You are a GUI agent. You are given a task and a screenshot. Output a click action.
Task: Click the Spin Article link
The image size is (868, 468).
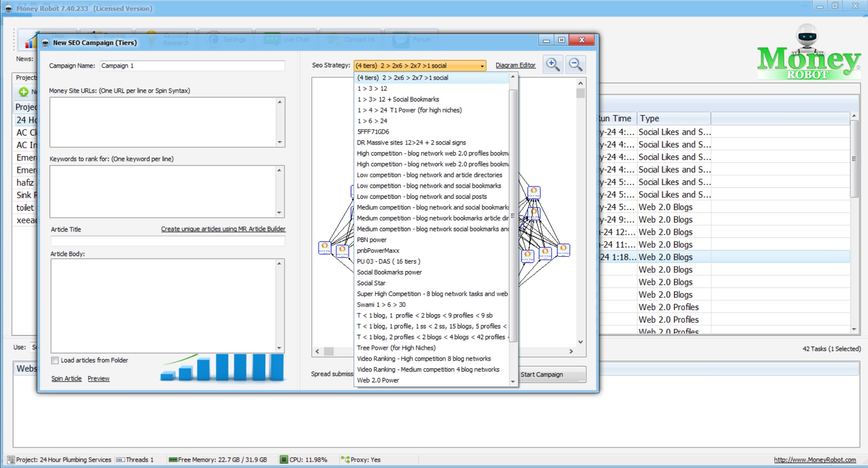click(x=66, y=378)
